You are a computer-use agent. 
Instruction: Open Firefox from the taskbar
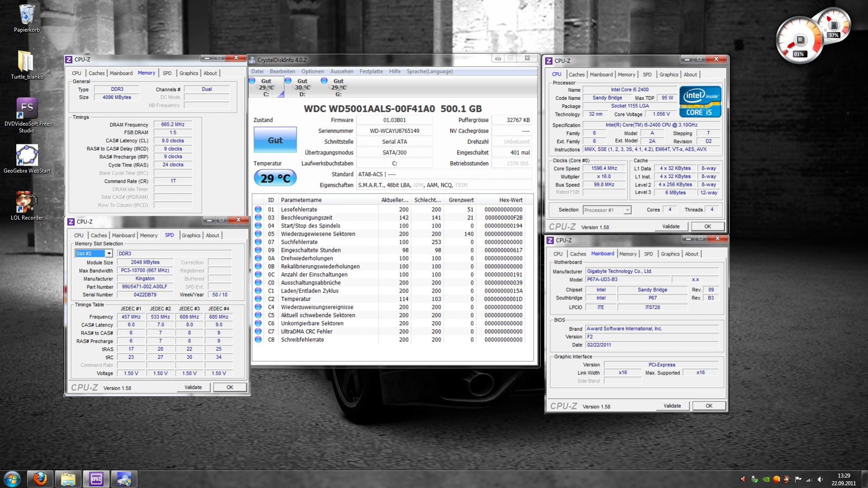[x=40, y=479]
